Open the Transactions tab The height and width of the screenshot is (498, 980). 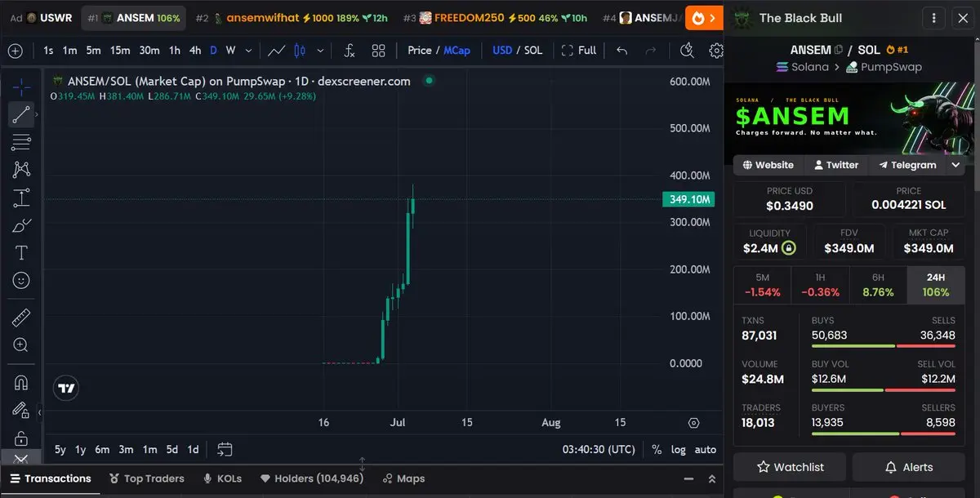51,478
